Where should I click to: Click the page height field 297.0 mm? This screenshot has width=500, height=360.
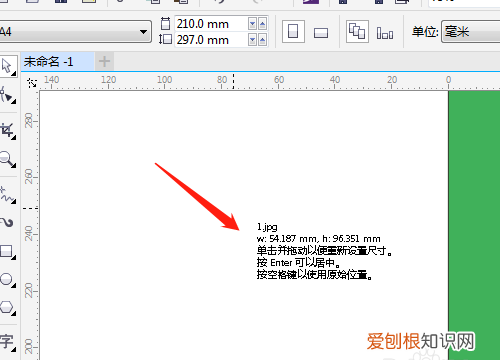[211, 40]
